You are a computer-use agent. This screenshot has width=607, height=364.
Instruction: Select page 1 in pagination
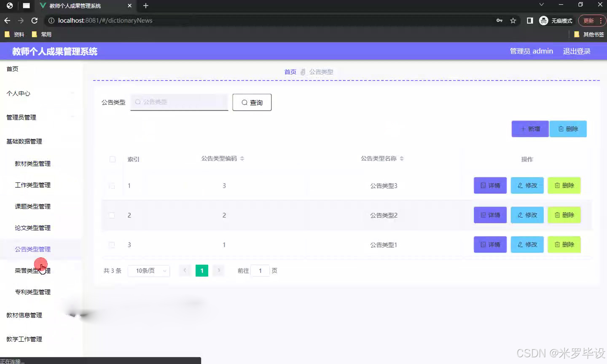pyautogui.click(x=202, y=271)
